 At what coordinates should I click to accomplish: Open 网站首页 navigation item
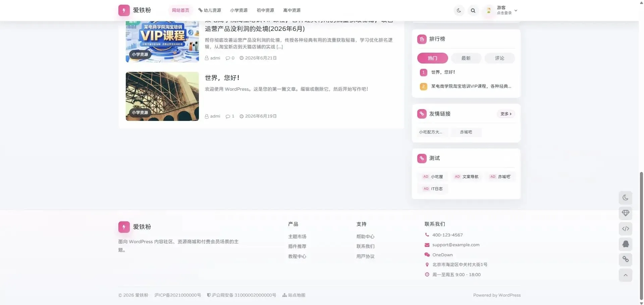180,10
